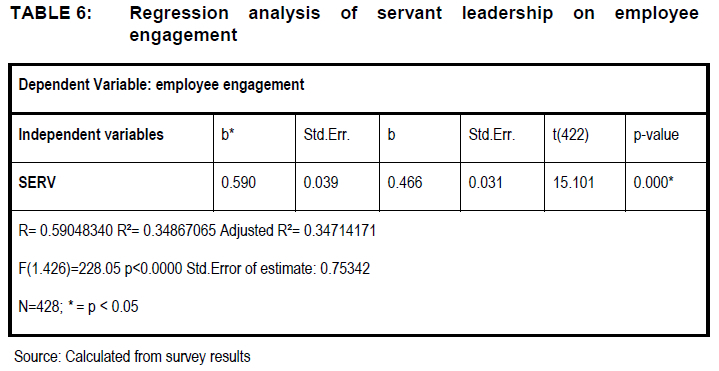The height and width of the screenshot is (371, 719).
Task: Click the TABLE 6 label
Action: (x=51, y=13)
